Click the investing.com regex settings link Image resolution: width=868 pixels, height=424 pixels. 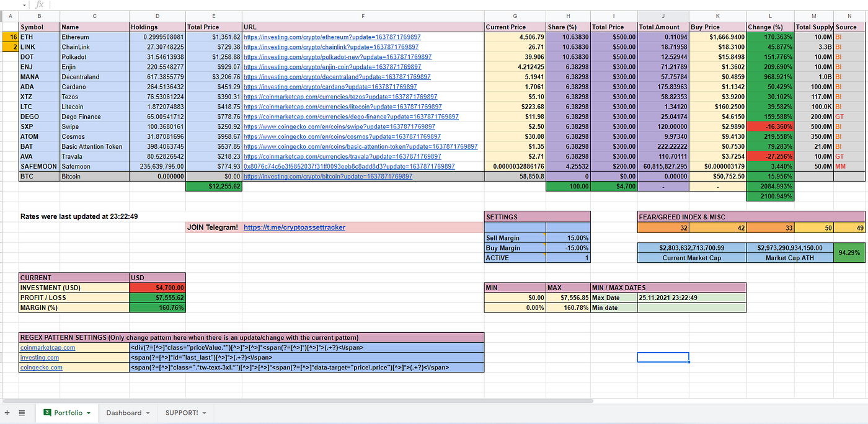coord(40,357)
